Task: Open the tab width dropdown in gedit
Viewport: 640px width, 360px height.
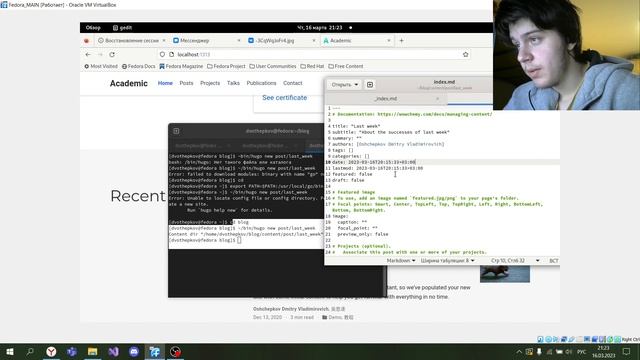Action: [447, 260]
